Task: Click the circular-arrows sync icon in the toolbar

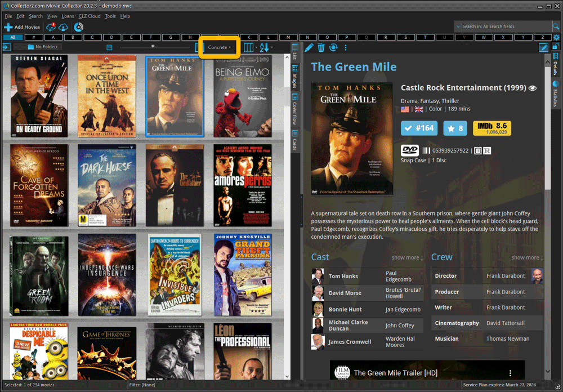Action: pyautogui.click(x=333, y=48)
